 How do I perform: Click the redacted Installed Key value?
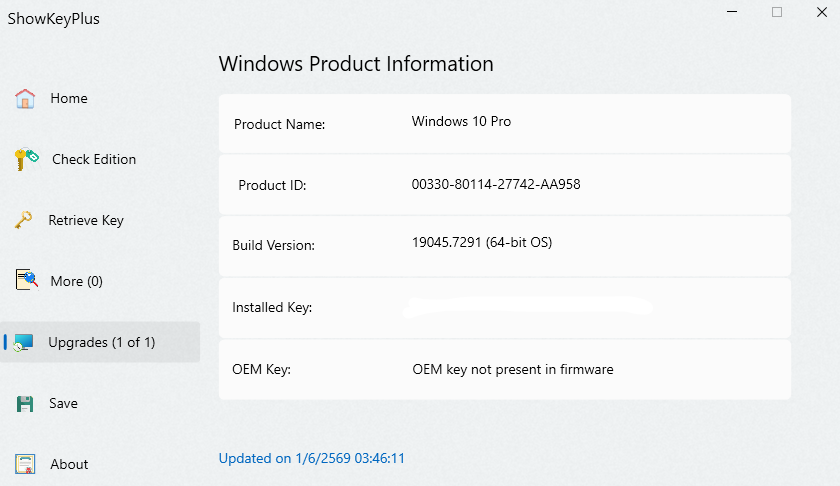point(528,307)
